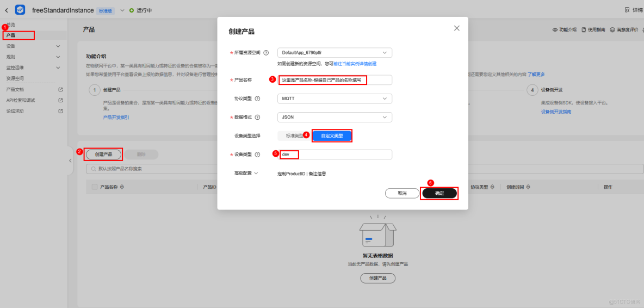Open the 了解更多 link

pyautogui.click(x=536, y=75)
